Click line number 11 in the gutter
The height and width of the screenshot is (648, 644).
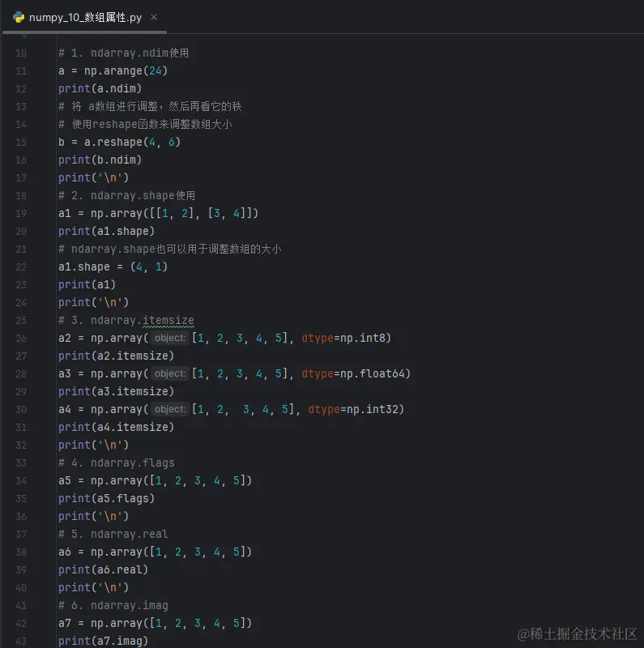[21, 71]
